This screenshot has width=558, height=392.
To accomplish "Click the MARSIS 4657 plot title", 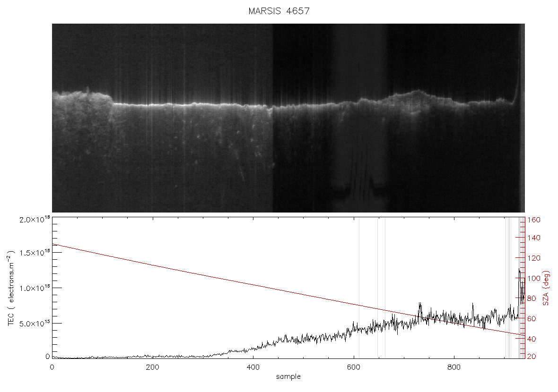I will pyautogui.click(x=279, y=11).
